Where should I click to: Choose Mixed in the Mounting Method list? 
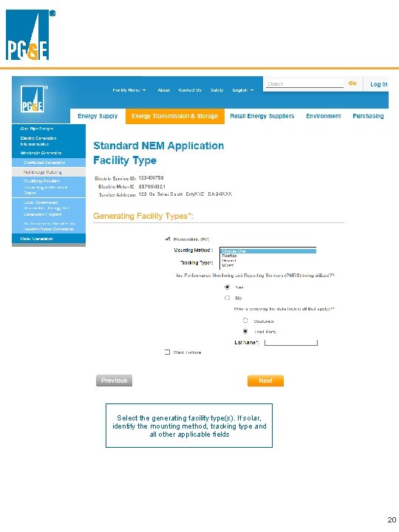pos(228,265)
